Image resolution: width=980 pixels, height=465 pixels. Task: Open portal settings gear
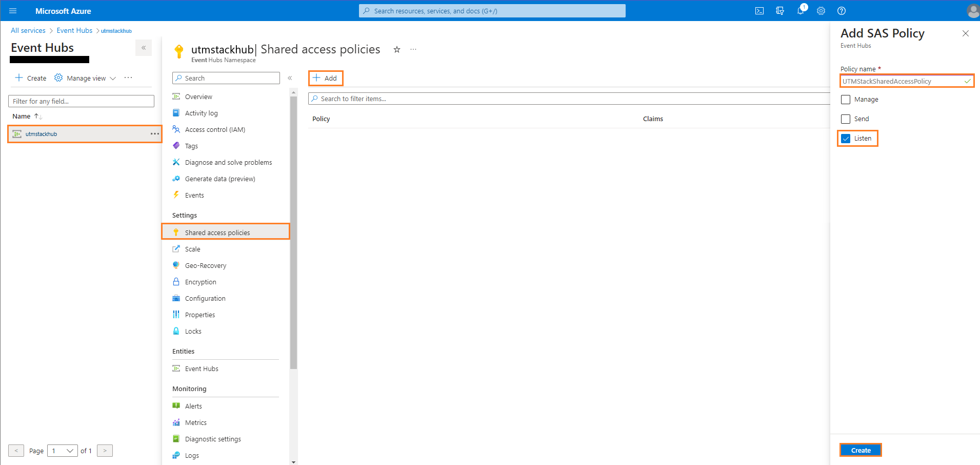click(821, 11)
